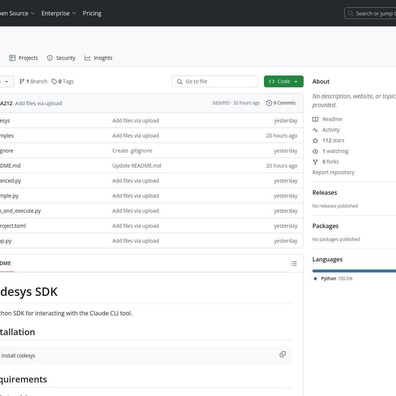The width and height of the screenshot is (396, 396).
Task: Click the Activity pulse icon
Action: click(315, 130)
